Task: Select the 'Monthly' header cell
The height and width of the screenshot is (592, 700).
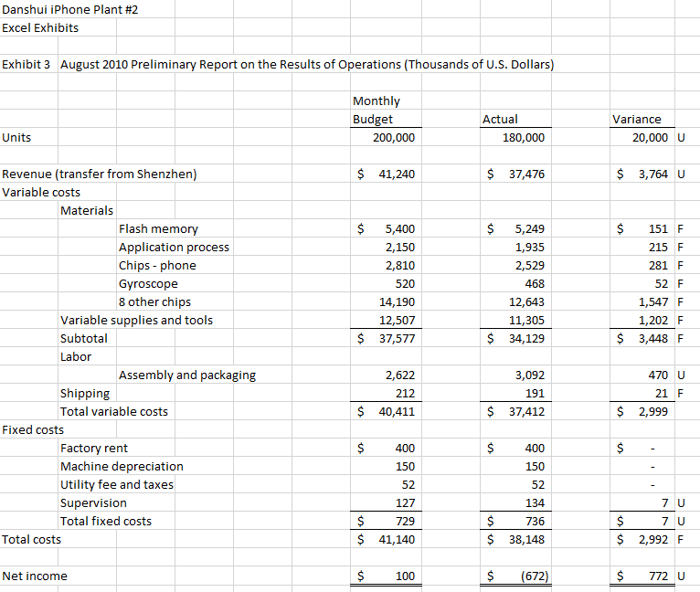Action: click(377, 100)
